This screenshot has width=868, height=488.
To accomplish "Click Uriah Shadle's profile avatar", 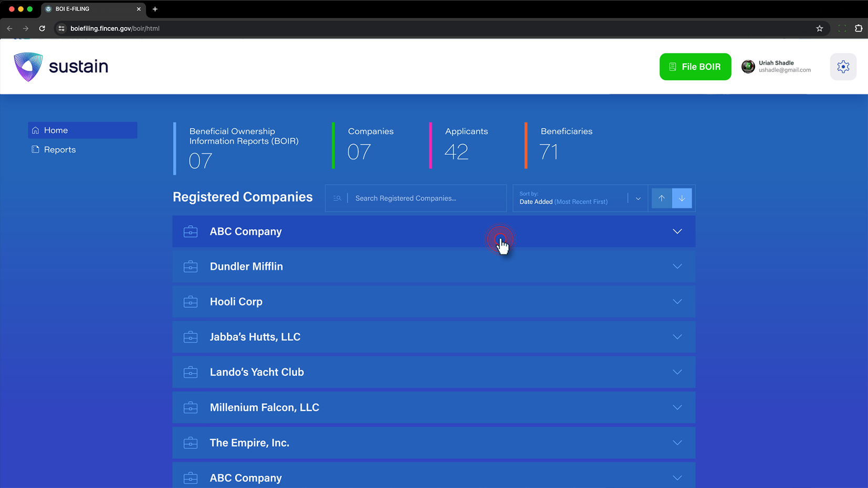I will coord(748,67).
